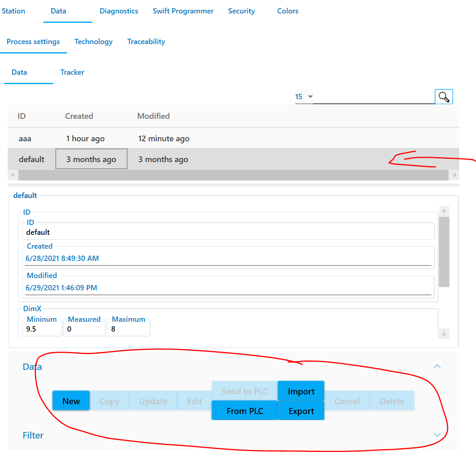Viewport: 476px width, 461px height.
Task: Switch to the Tracker tab
Action: [72, 72]
